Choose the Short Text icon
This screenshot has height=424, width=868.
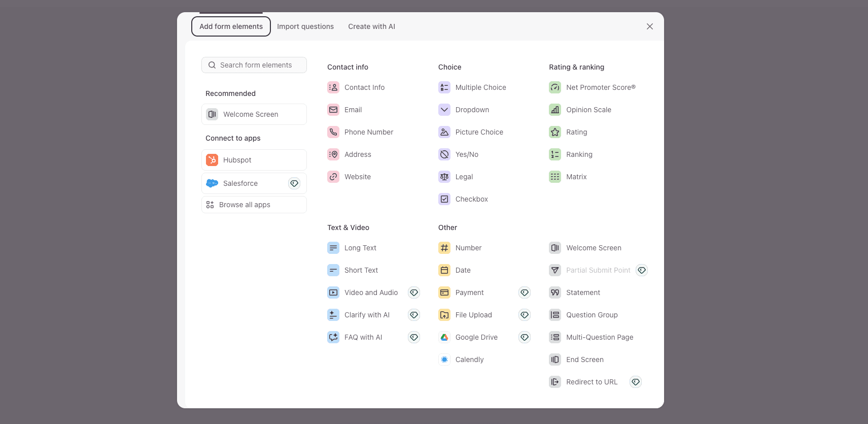[333, 270]
